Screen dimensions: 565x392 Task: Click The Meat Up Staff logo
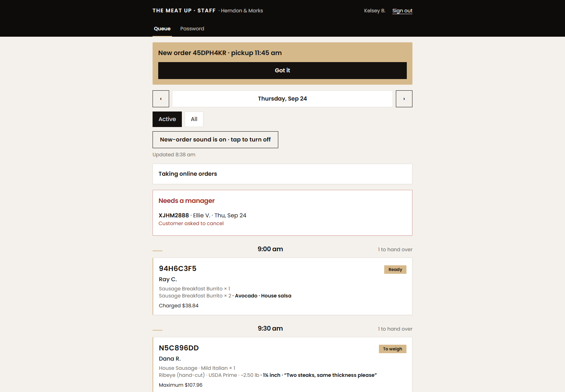click(x=184, y=11)
